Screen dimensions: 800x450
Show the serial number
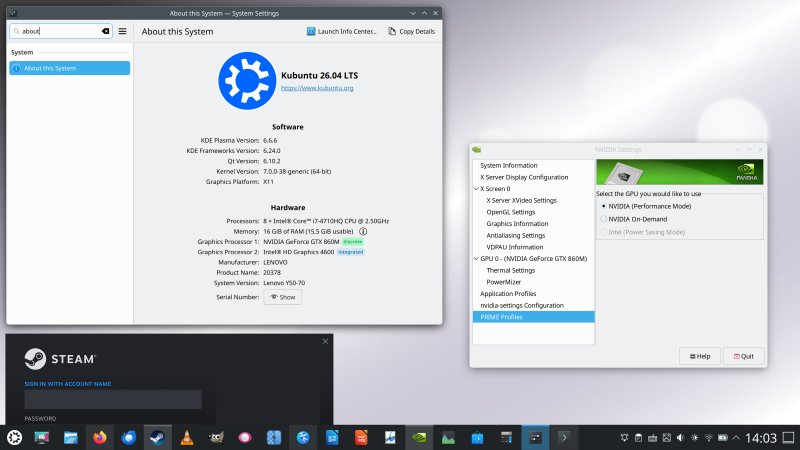[x=283, y=297]
